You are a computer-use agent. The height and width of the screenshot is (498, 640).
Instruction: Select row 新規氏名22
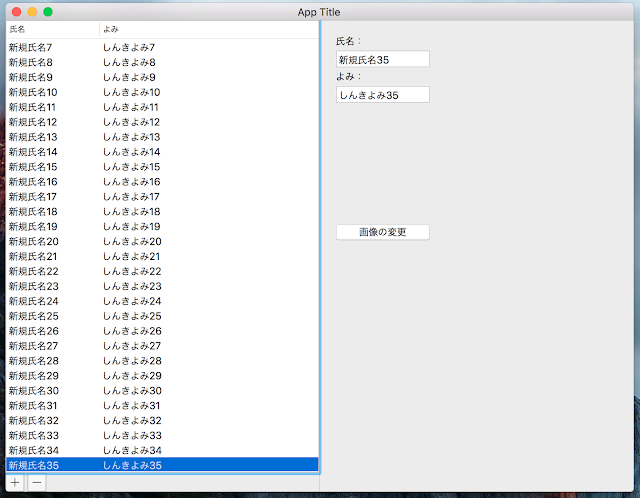click(x=162, y=271)
